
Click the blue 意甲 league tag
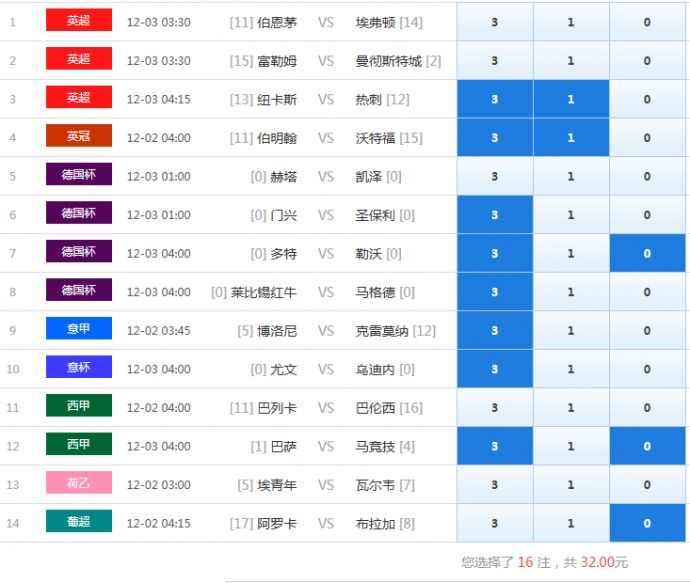[79, 329]
